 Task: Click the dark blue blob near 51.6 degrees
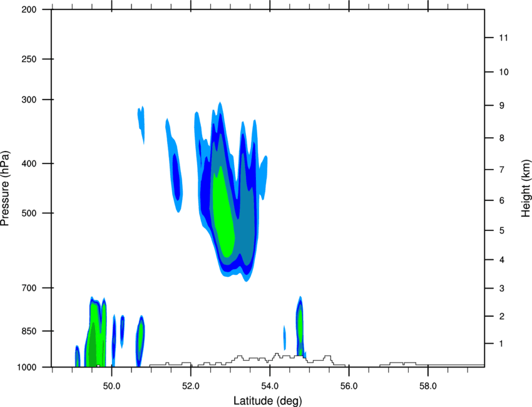coord(176,177)
